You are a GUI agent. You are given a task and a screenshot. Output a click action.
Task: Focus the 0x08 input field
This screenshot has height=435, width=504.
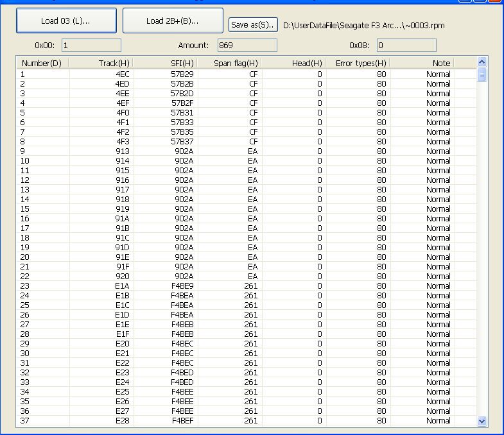(406, 46)
